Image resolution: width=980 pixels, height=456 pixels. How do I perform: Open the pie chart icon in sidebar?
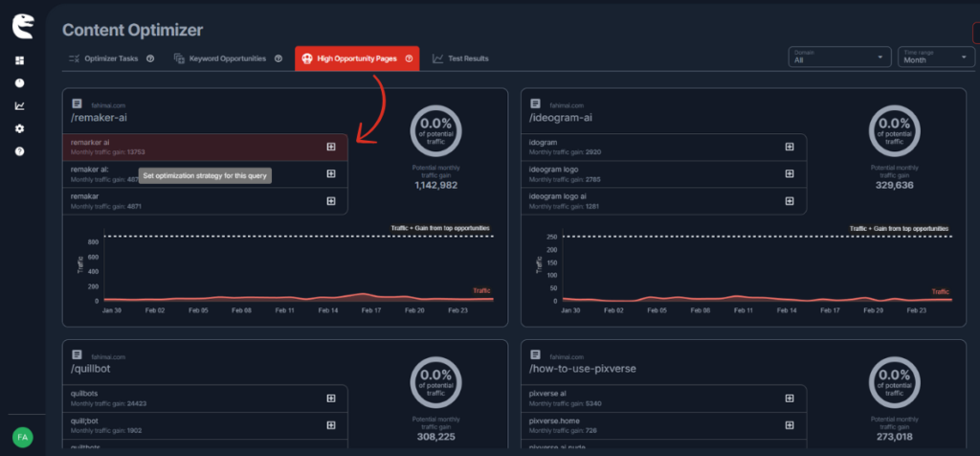pos(19,83)
